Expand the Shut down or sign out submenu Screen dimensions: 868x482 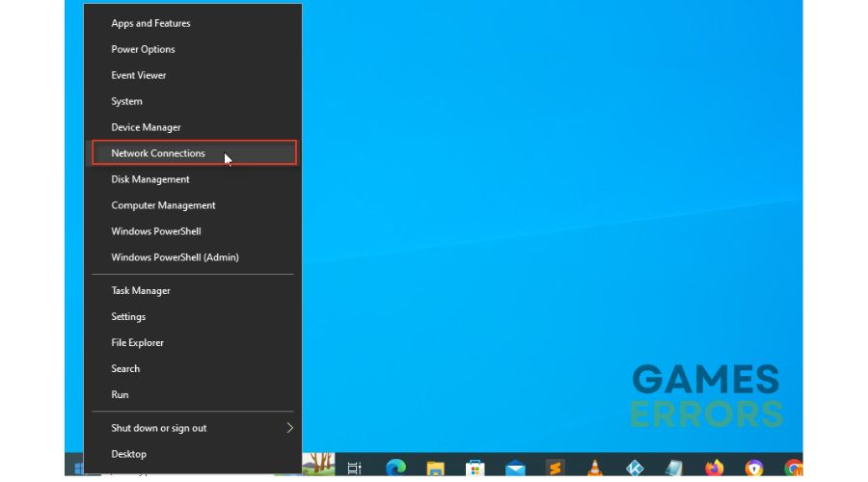click(193, 428)
